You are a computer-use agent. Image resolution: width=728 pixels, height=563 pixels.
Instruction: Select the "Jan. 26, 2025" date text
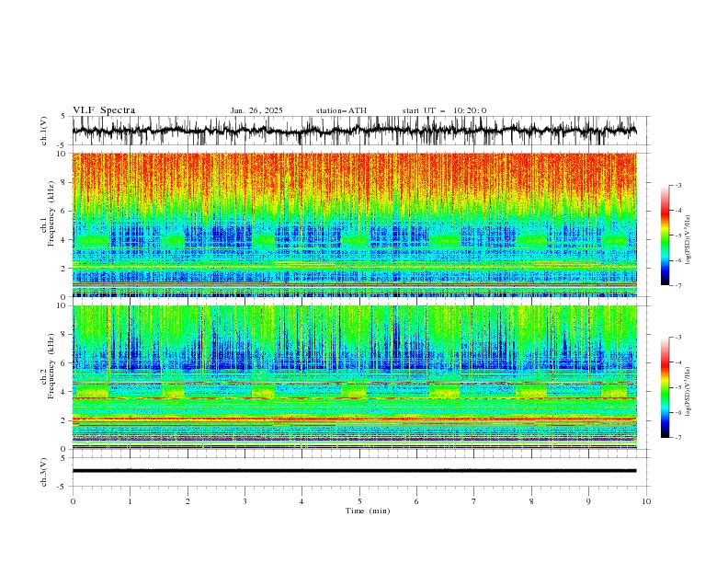coord(256,110)
